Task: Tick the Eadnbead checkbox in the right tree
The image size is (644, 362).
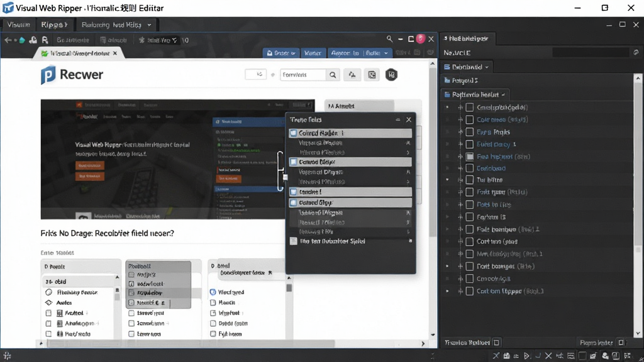Action: tap(469, 168)
